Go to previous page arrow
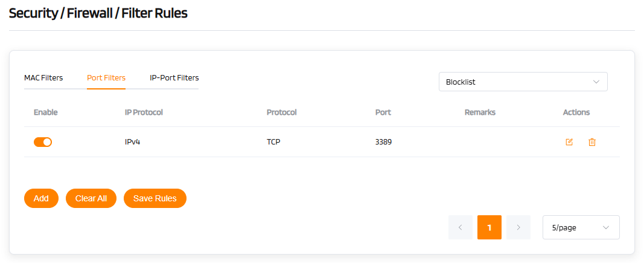 click(461, 227)
